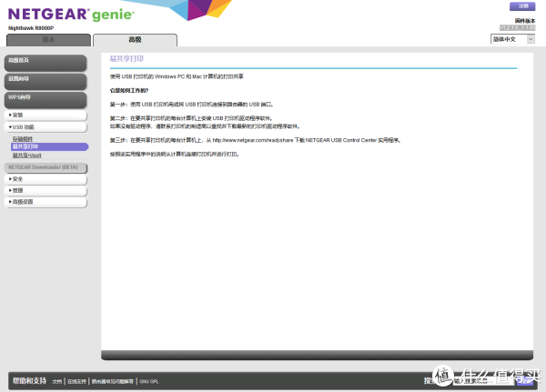
Task: Open the 高级首页 sidebar button
Action: click(x=45, y=63)
